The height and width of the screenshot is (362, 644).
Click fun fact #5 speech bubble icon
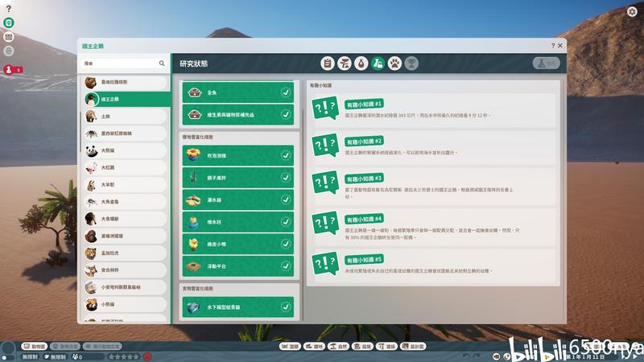(325, 264)
